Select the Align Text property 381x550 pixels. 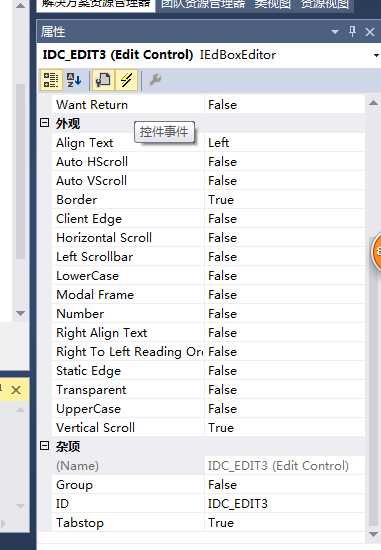coord(84,143)
